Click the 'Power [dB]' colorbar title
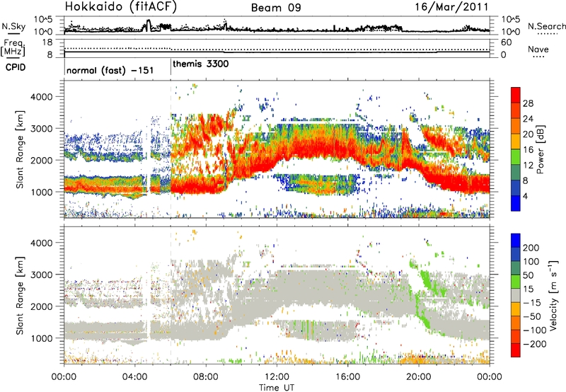566x392 pixels. (541, 149)
